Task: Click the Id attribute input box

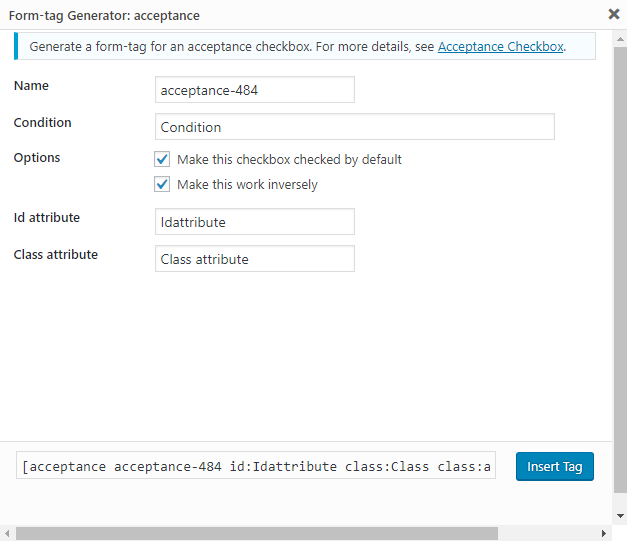Action: pos(255,222)
